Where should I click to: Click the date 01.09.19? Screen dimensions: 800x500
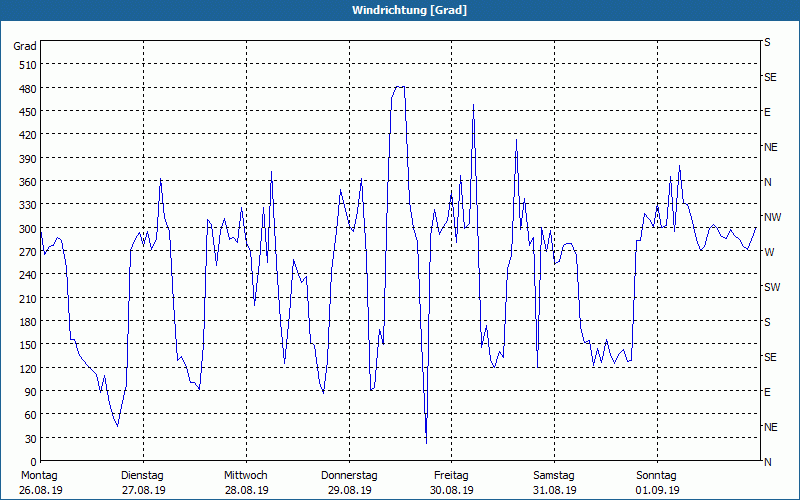coord(658,491)
